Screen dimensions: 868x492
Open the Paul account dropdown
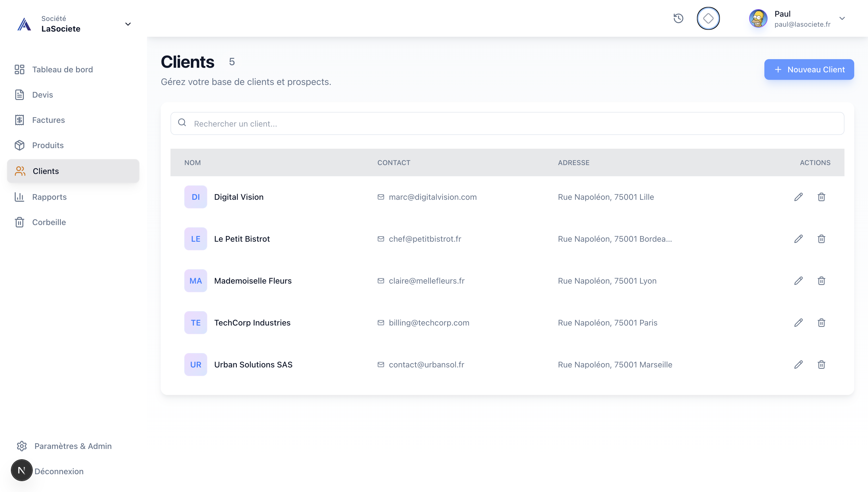(x=842, y=19)
